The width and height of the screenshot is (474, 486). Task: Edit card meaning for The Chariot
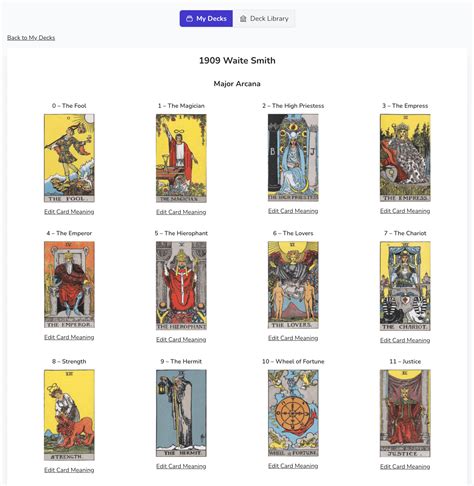(x=405, y=340)
